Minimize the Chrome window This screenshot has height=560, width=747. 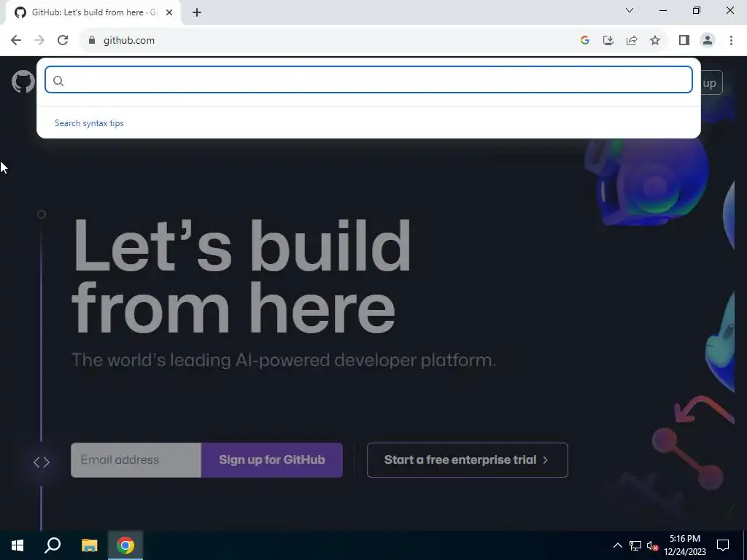[x=662, y=10]
